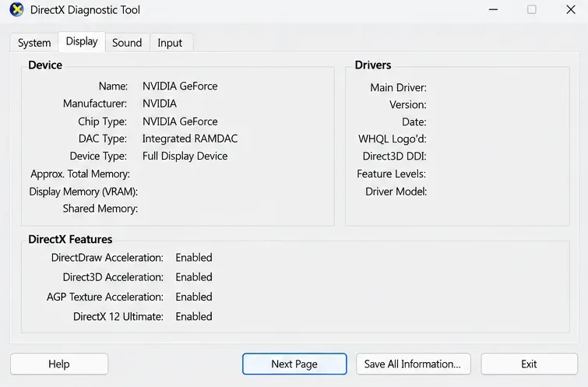Click the DirectX Diagnostic Tool app icon
Screen dimensions: 588x387
coord(16,9)
